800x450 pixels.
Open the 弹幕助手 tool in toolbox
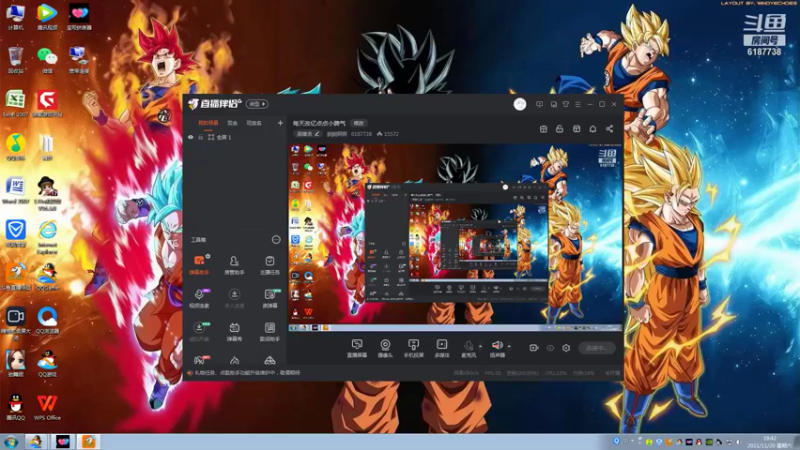tap(199, 264)
